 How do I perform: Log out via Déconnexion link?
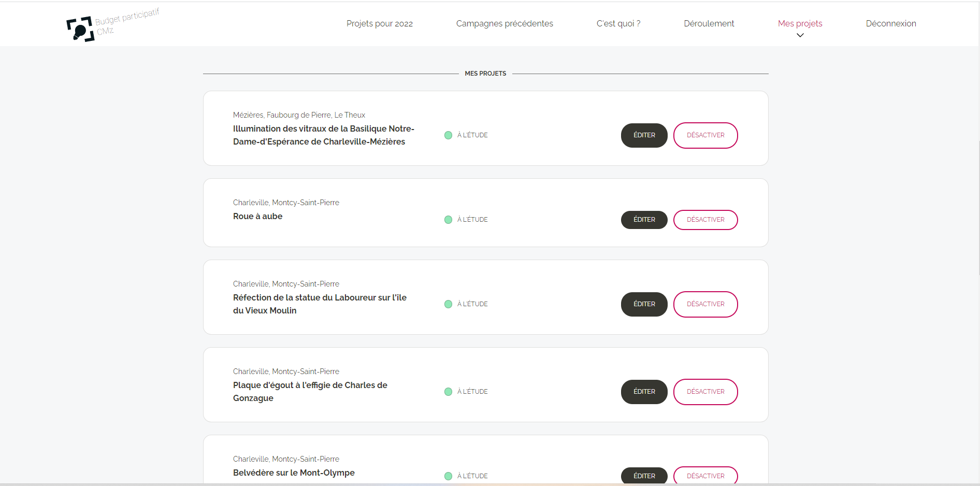coord(891,24)
